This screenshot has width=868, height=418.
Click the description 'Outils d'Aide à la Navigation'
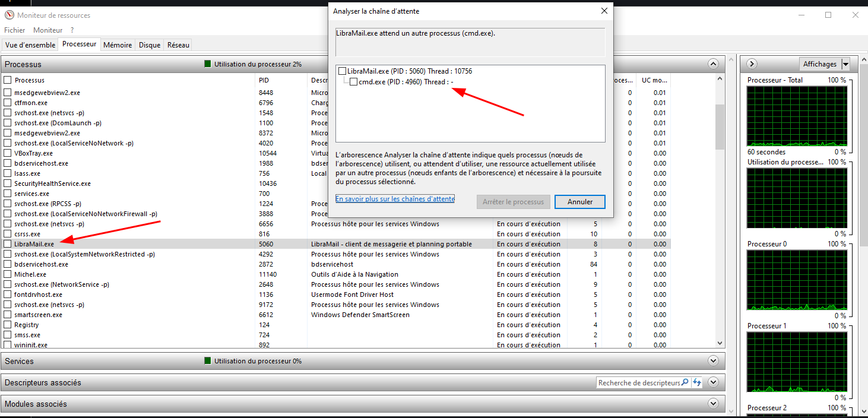click(x=354, y=274)
